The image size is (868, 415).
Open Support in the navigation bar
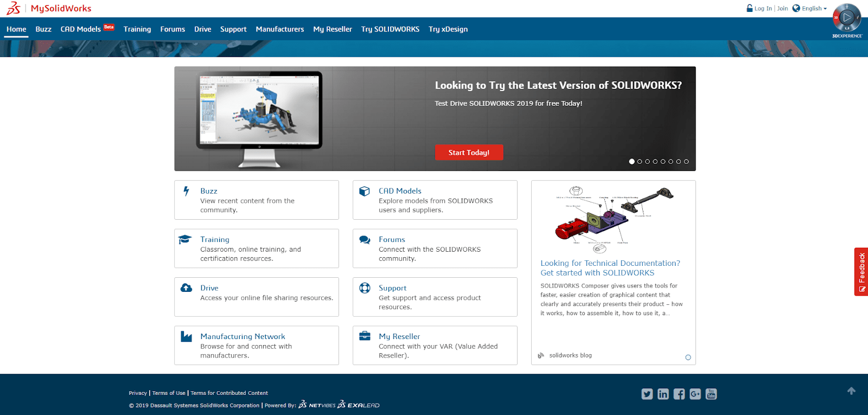pos(233,29)
